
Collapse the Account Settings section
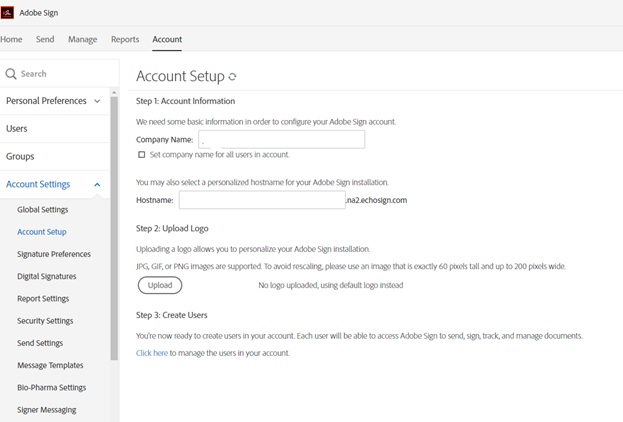[x=97, y=185]
